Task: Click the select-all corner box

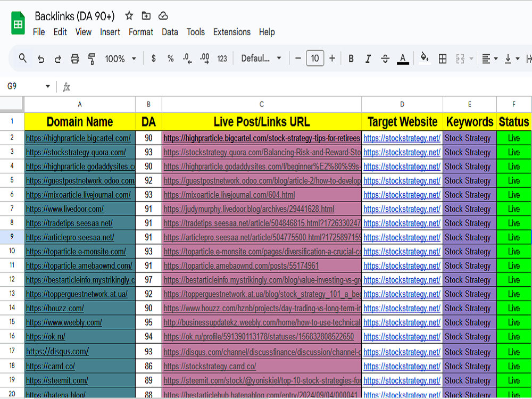Action: [12, 104]
